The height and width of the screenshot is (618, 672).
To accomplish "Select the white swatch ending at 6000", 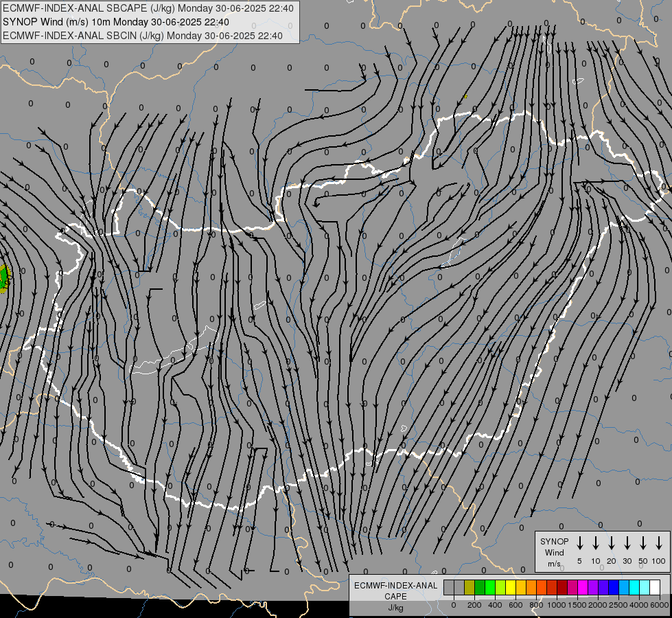I will 656,588.
